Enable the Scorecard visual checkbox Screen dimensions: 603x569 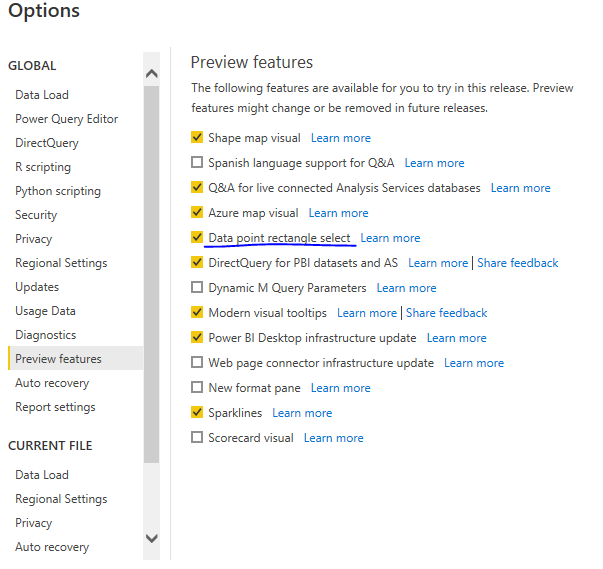(x=197, y=437)
